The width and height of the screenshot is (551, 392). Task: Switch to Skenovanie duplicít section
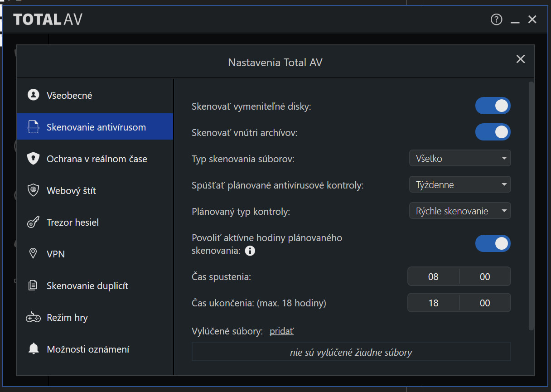pos(87,286)
